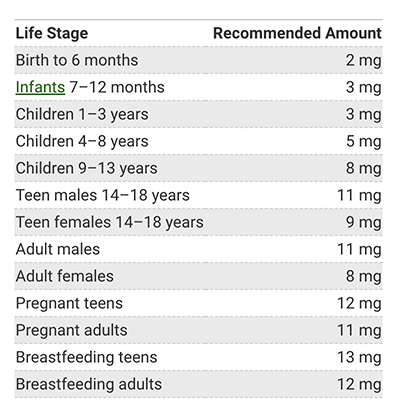403x404 pixels.
Task: Click the Adult males label
Action: coord(58,249)
